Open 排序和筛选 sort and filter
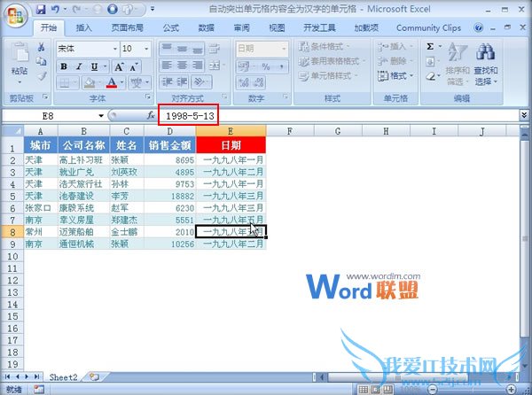Image resolution: width=532 pixels, height=395 pixels. coord(457,65)
